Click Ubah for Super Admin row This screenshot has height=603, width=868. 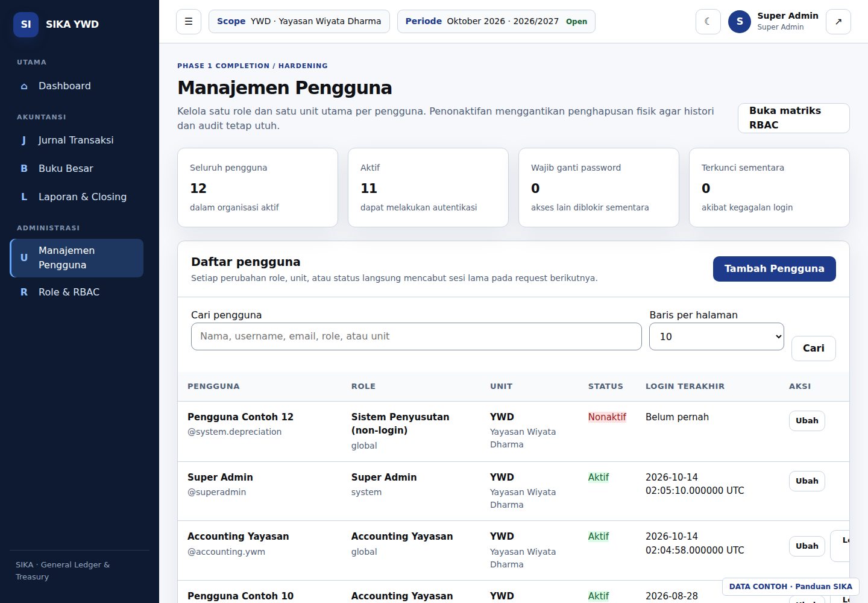[807, 481]
